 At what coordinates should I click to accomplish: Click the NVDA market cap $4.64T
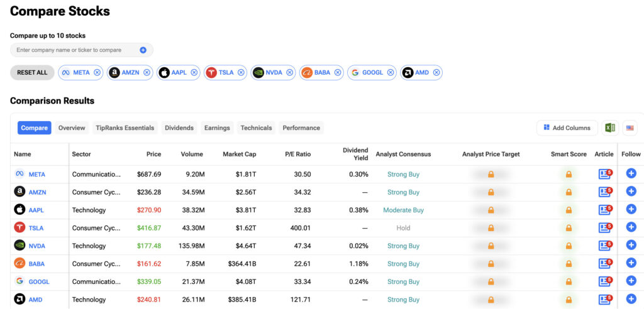246,246
